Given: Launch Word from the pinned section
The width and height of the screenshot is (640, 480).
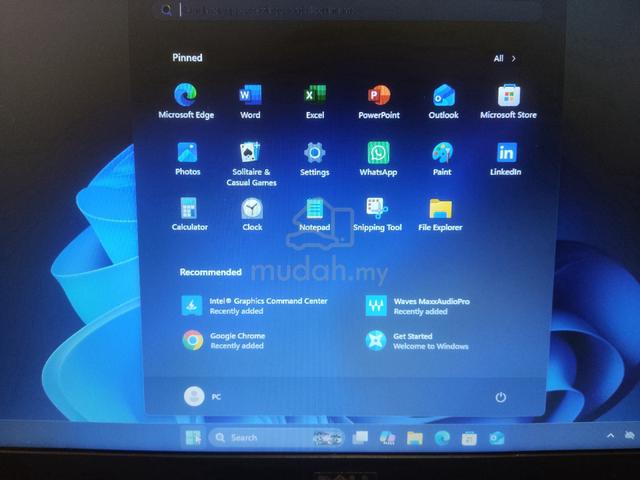Looking at the screenshot, I should pyautogui.click(x=250, y=101).
